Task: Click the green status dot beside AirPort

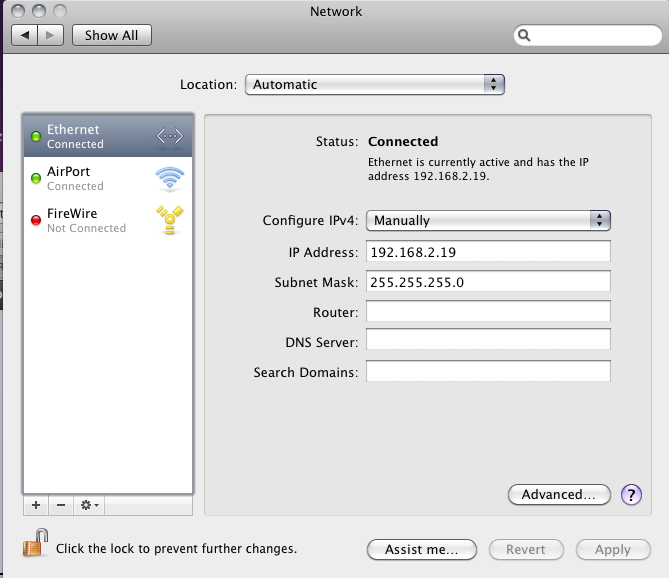Action: tap(36, 178)
